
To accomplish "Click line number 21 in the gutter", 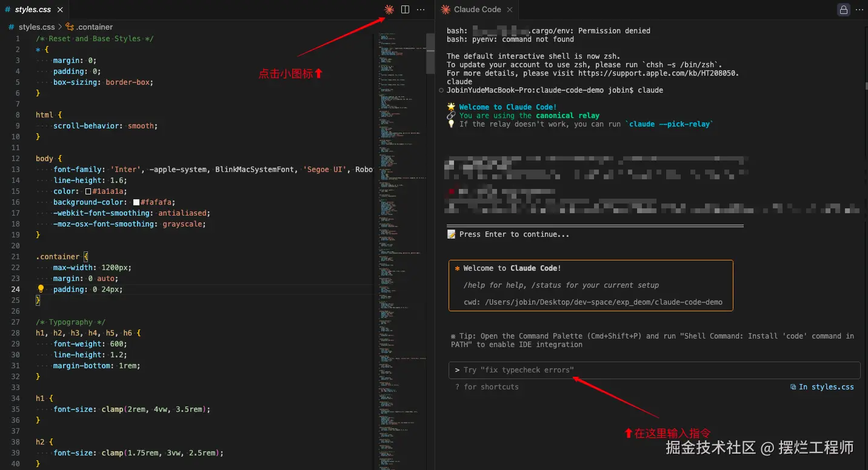I will click(16, 257).
